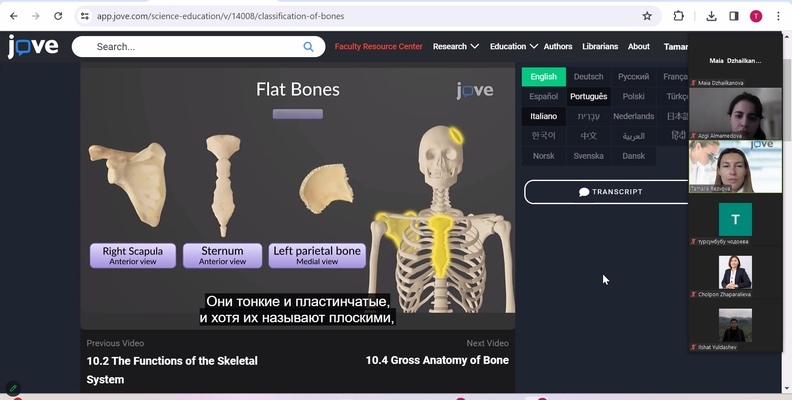
Task: Select Español language
Action: point(543,96)
